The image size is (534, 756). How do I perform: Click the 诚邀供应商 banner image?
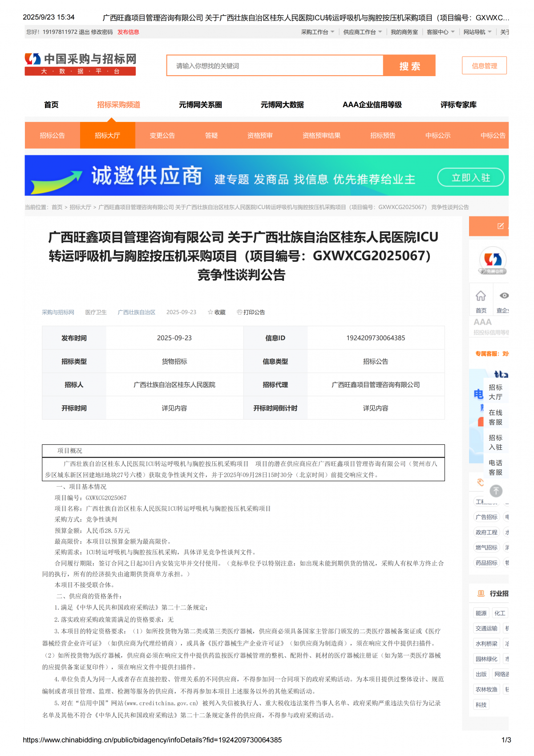click(267, 175)
